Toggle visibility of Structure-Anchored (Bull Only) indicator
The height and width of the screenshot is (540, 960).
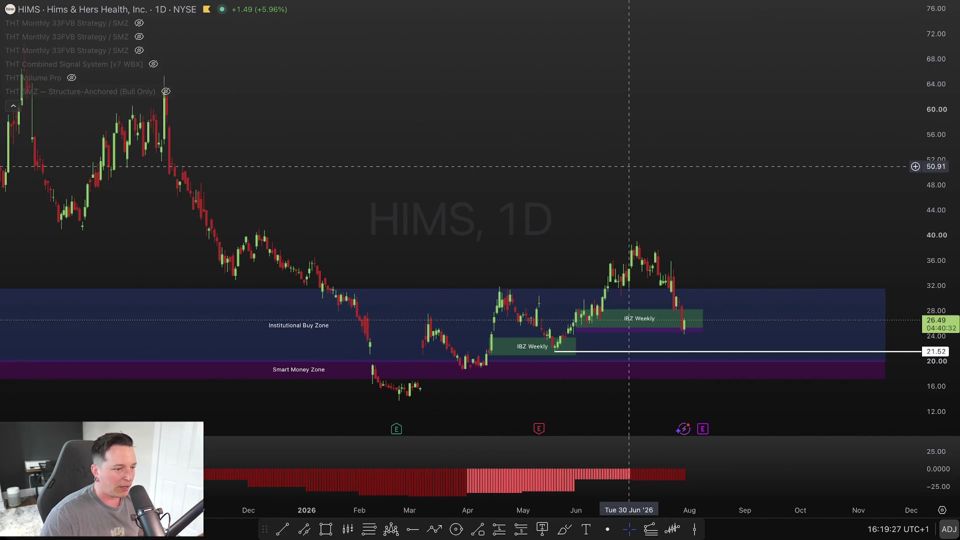point(165,91)
